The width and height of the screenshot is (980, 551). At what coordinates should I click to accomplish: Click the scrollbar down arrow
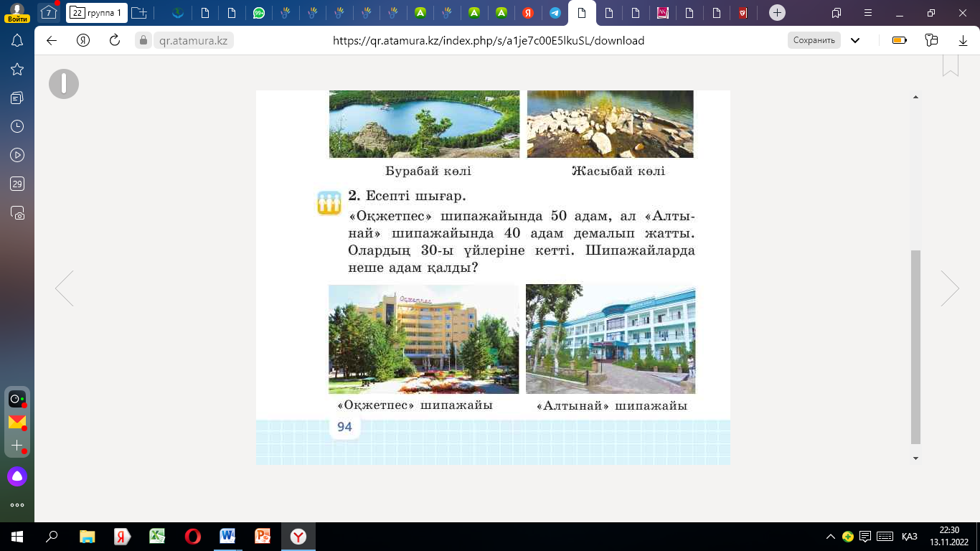click(915, 458)
